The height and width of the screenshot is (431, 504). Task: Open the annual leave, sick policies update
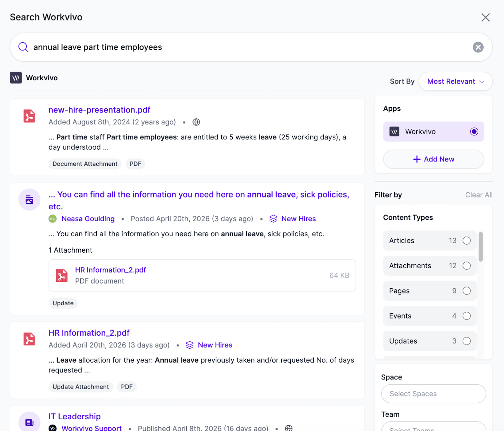(x=199, y=201)
